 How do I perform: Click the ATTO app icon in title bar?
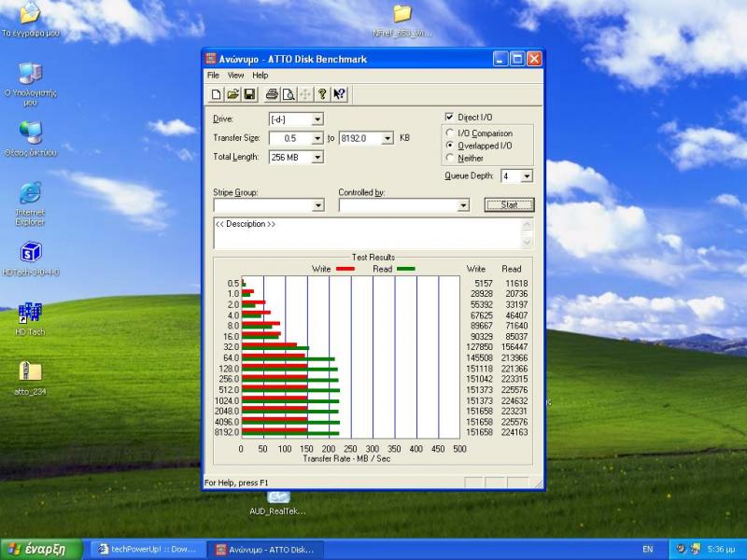click(211, 59)
